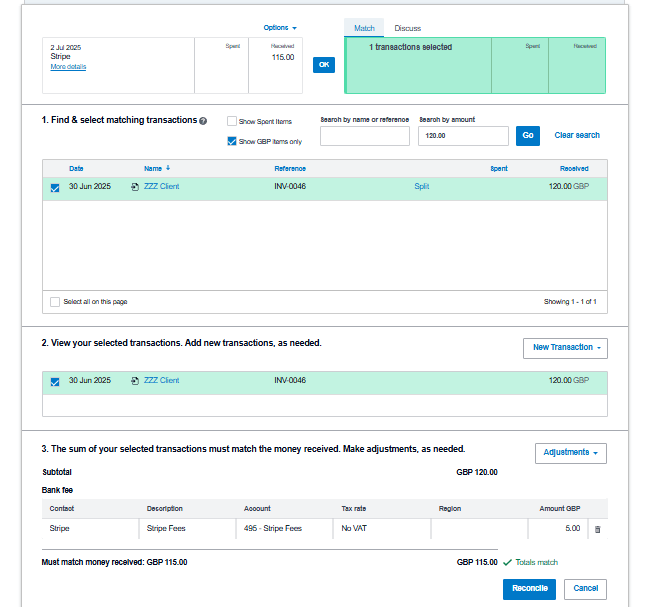649x607 pixels.
Task: Tick Select all on this page
Action: (55, 302)
